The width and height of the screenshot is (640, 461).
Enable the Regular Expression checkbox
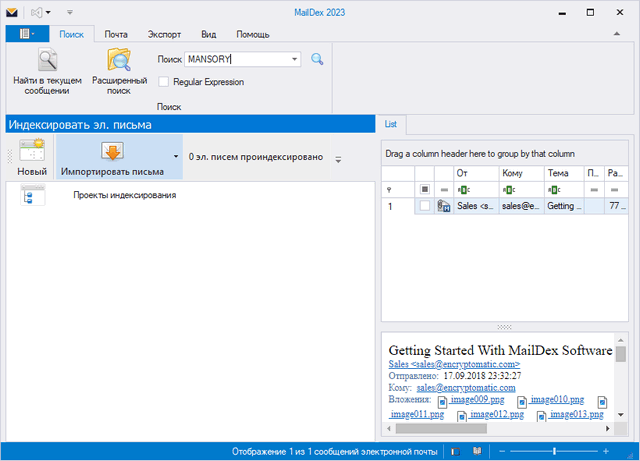point(164,82)
